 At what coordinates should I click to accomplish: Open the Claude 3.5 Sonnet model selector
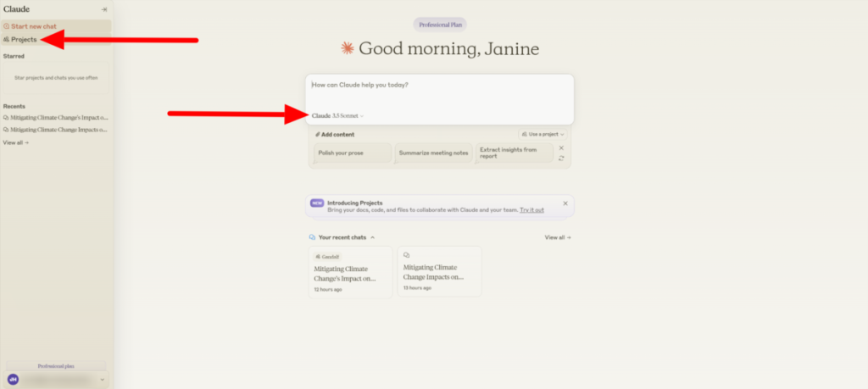(337, 115)
